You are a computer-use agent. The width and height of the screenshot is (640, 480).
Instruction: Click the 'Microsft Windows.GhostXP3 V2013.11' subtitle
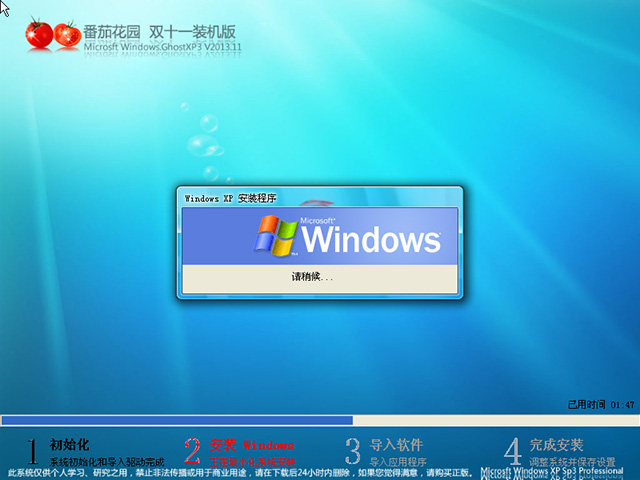(x=162, y=47)
